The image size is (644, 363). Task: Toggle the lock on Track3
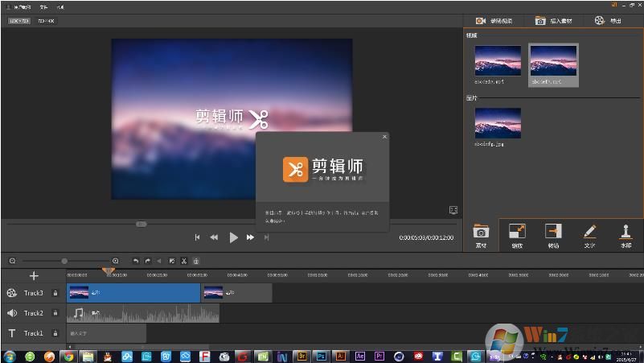pos(55,293)
